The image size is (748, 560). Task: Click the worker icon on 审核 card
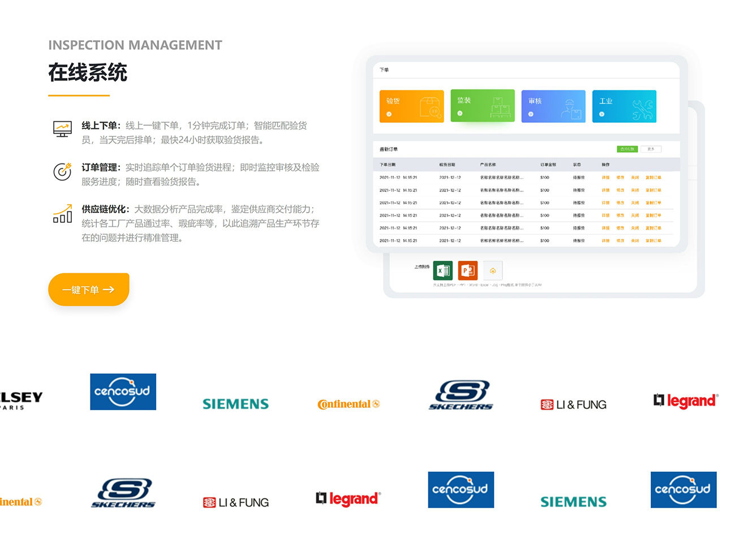571,109
